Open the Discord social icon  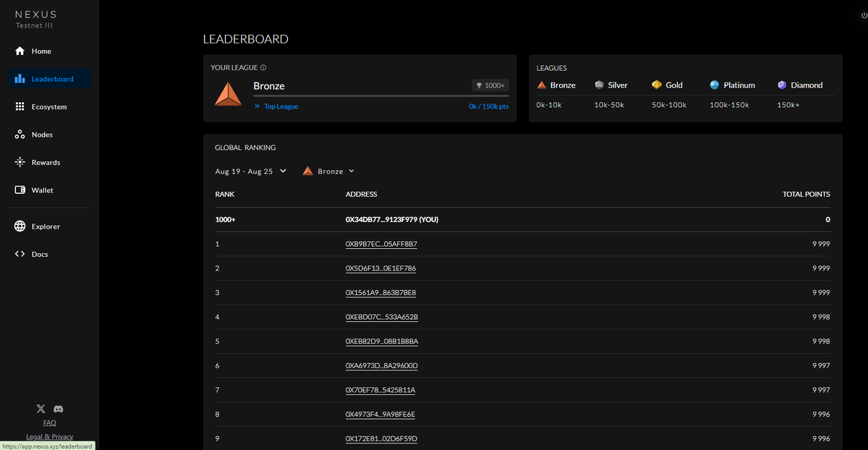(x=59, y=409)
